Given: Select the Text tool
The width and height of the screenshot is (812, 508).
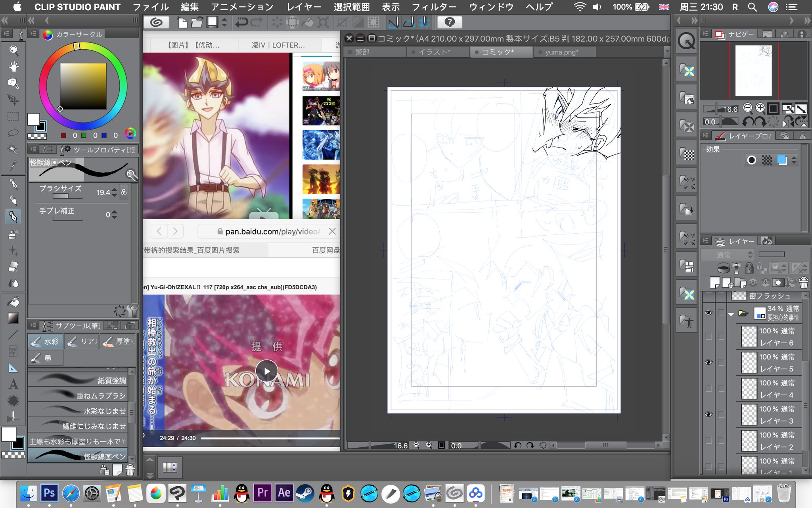Looking at the screenshot, I should [13, 384].
